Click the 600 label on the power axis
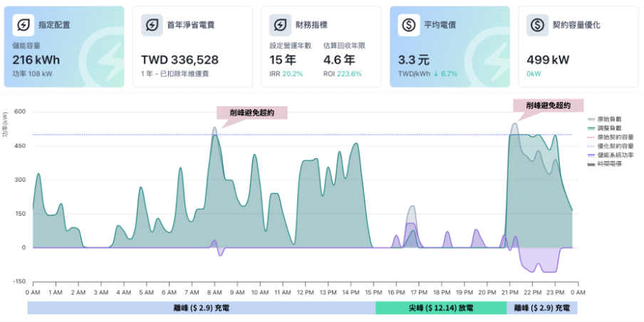Screen dimensions: 644x322 pos(19,112)
